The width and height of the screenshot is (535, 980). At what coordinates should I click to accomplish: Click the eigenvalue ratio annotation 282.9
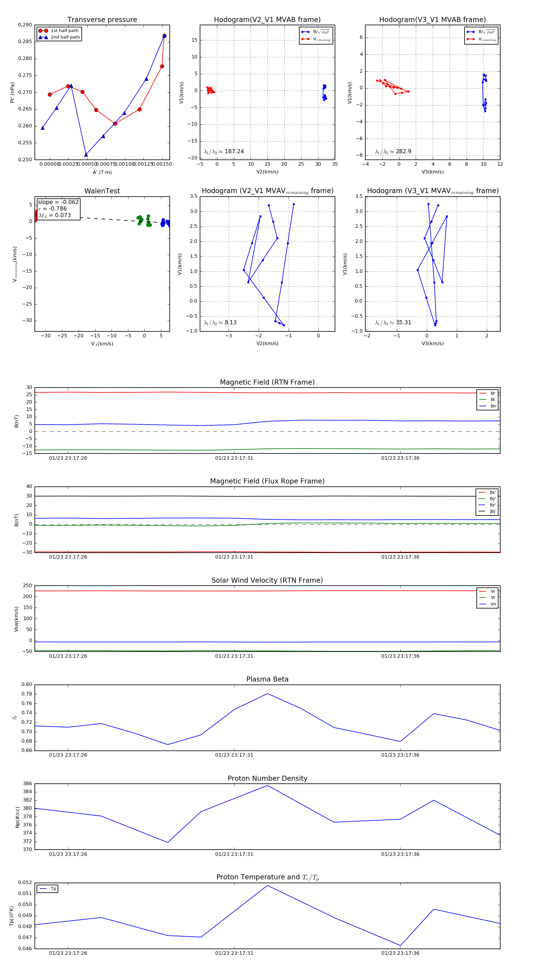(393, 151)
